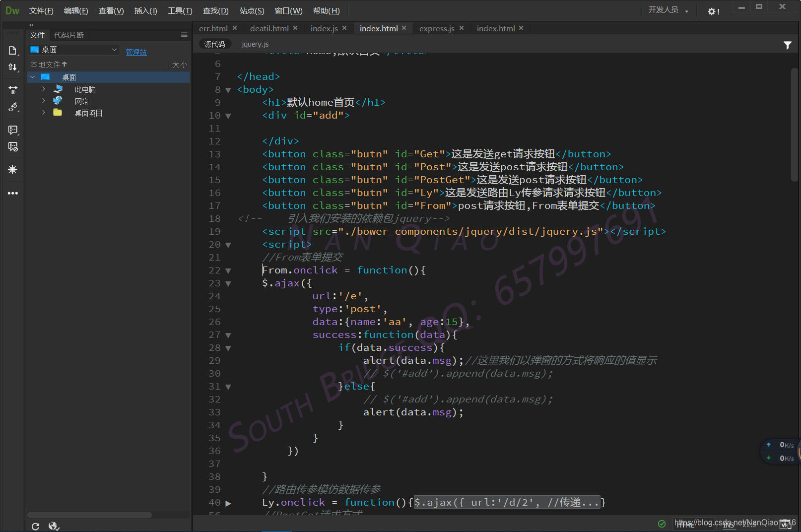Open sync settings gear icon
Screen dimensions: 801x532
(x=713, y=11)
